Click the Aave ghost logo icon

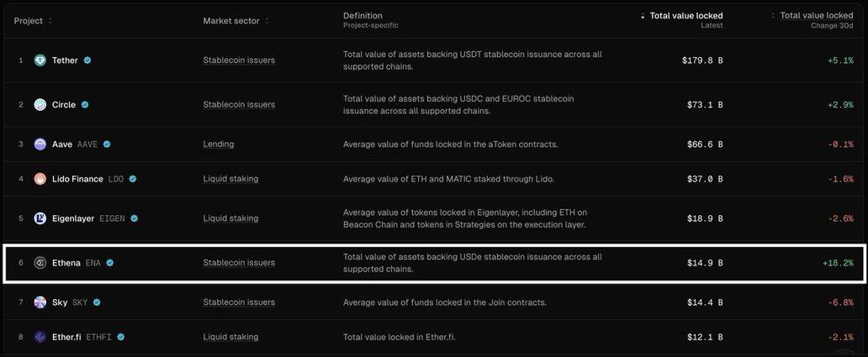tap(40, 144)
